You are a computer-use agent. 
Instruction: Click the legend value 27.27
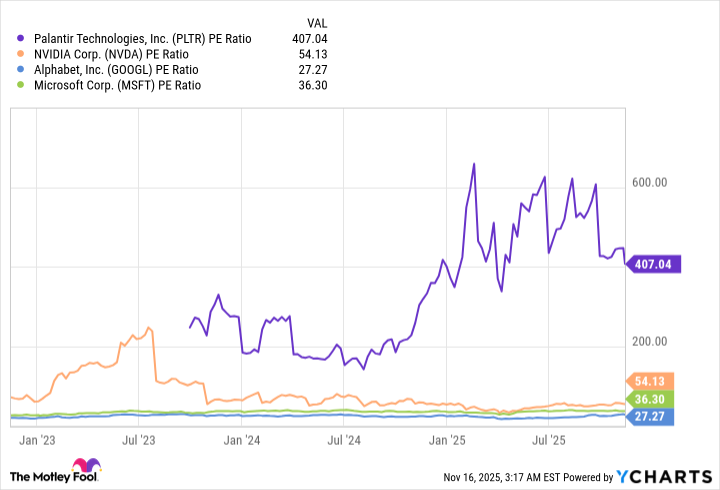click(x=313, y=70)
